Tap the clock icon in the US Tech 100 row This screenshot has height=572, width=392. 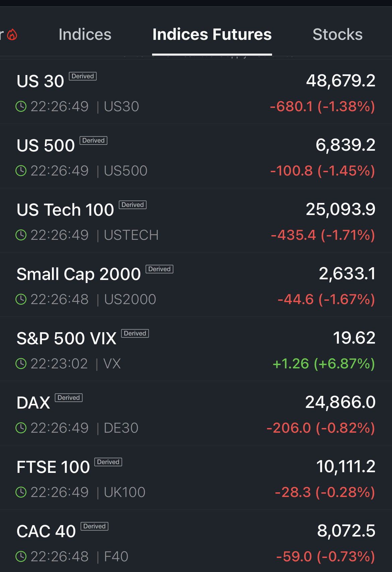click(x=21, y=235)
